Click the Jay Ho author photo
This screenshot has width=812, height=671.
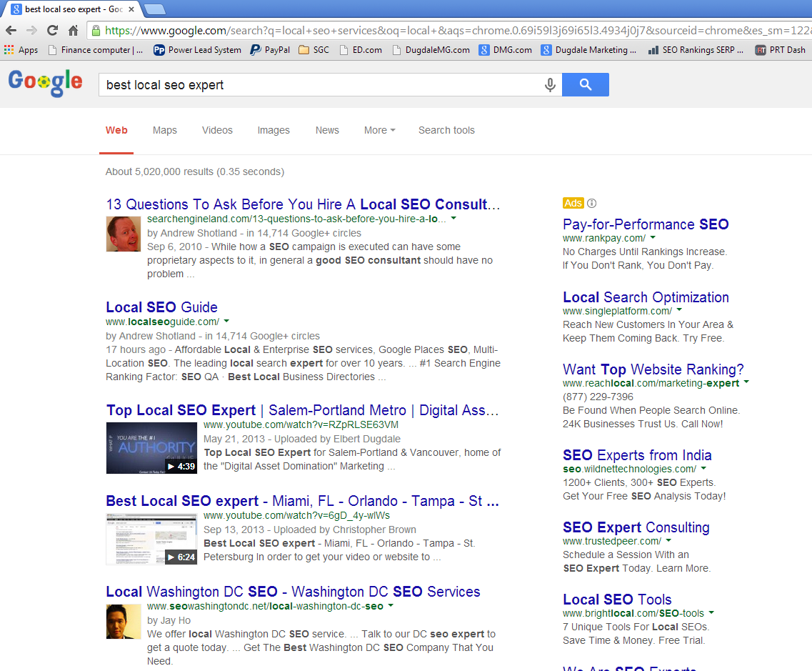[124, 622]
